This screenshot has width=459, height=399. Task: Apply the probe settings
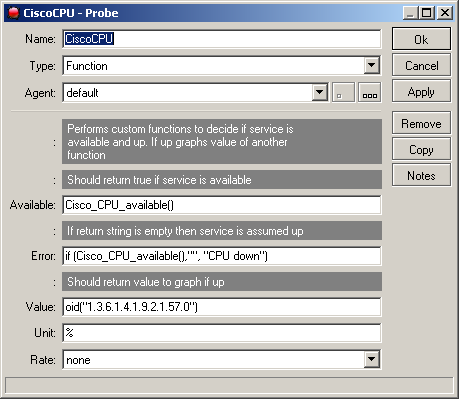pos(421,91)
